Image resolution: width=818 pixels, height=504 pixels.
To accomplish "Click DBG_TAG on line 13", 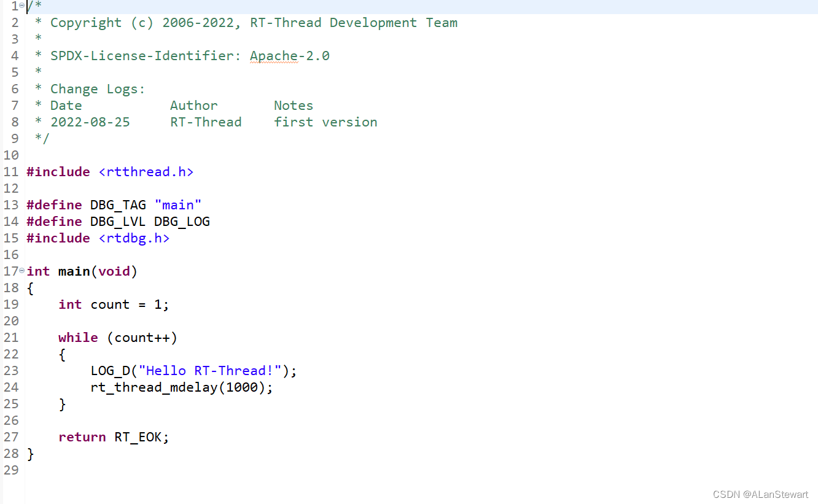I will pyautogui.click(x=118, y=205).
